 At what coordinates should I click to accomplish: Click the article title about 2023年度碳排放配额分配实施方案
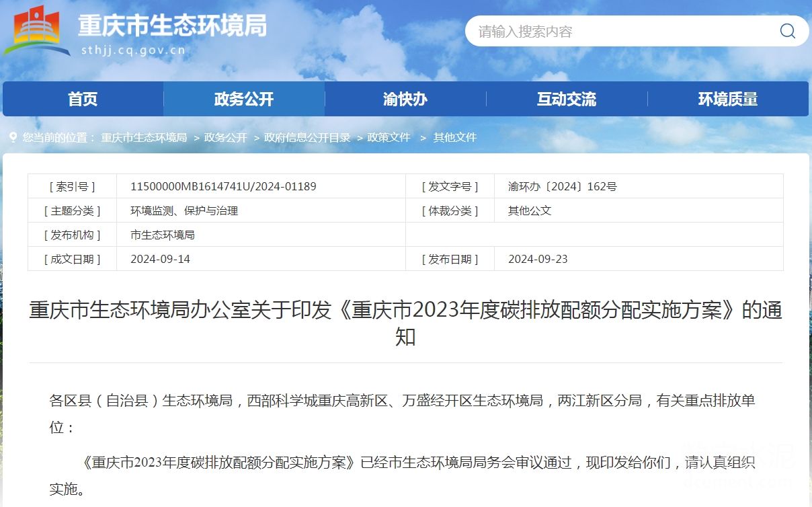pos(405,323)
